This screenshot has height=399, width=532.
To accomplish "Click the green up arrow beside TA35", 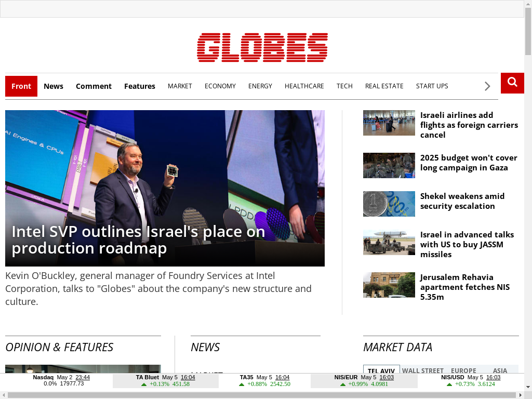I will 242,384.
